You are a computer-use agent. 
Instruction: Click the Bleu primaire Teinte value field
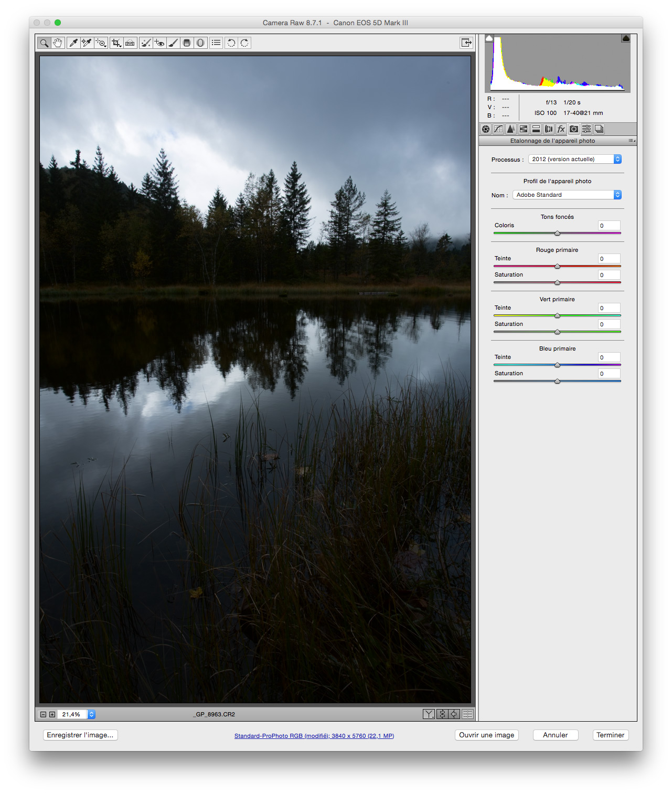609,357
